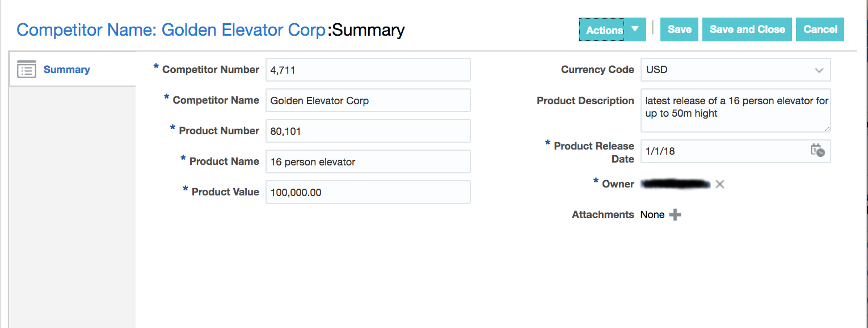The width and height of the screenshot is (868, 328).
Task: Click Save and Close
Action: (x=747, y=29)
